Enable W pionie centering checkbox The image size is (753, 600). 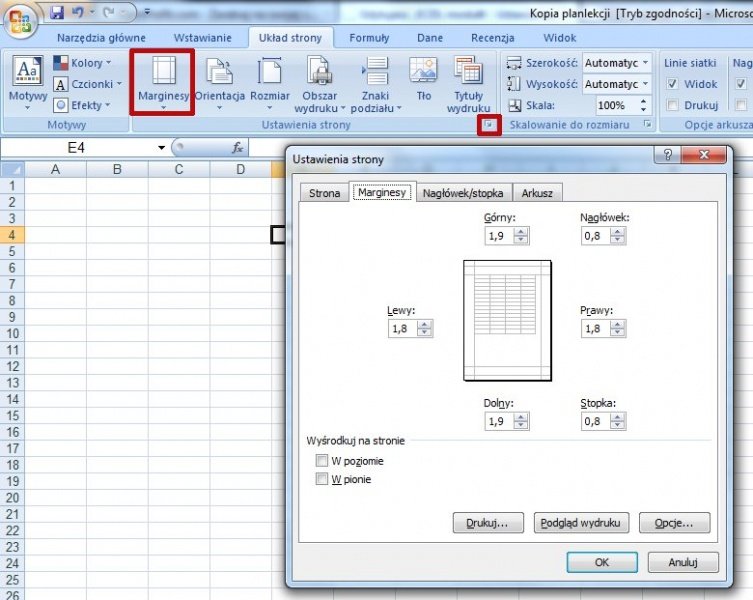[322, 479]
